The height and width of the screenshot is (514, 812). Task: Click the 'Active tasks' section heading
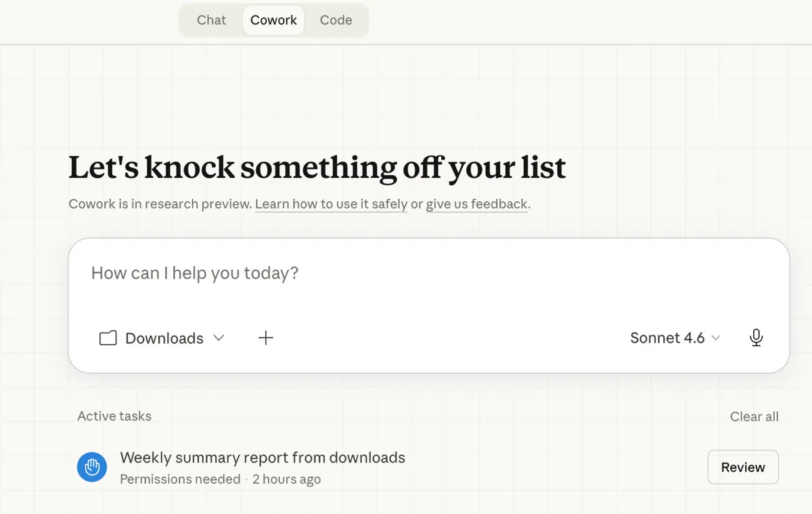tap(114, 417)
